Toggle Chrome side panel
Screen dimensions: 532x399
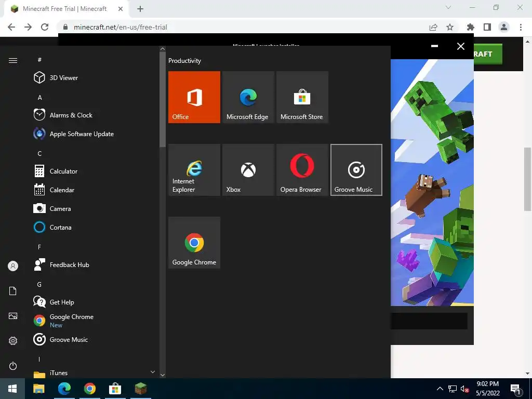487,27
